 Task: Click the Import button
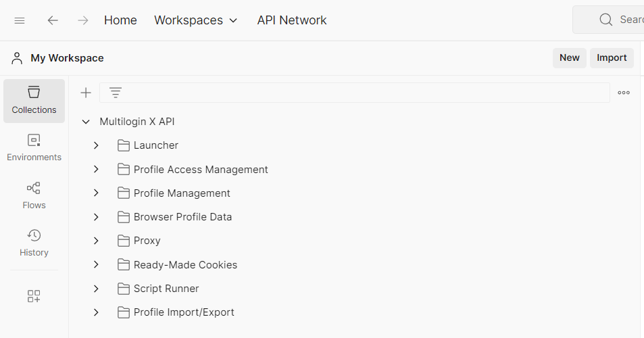pyautogui.click(x=612, y=58)
